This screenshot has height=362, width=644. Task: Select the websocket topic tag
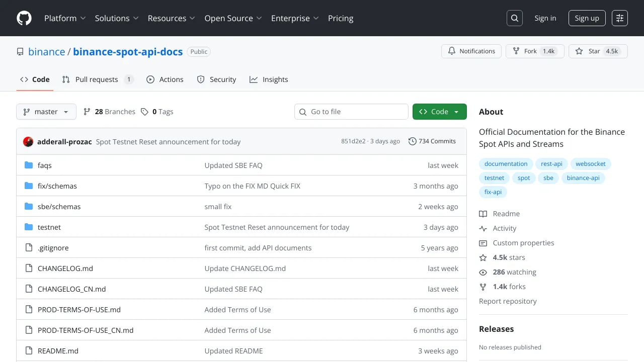point(591,164)
